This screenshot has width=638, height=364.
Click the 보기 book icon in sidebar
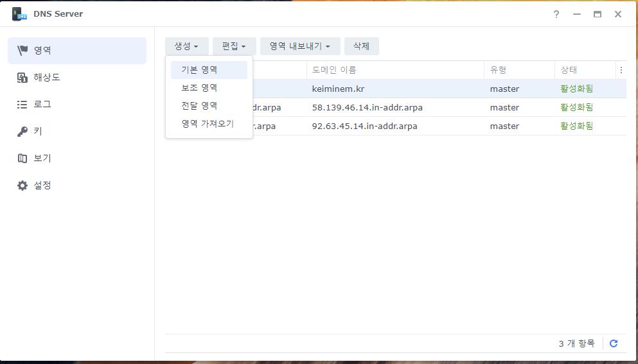coord(22,158)
